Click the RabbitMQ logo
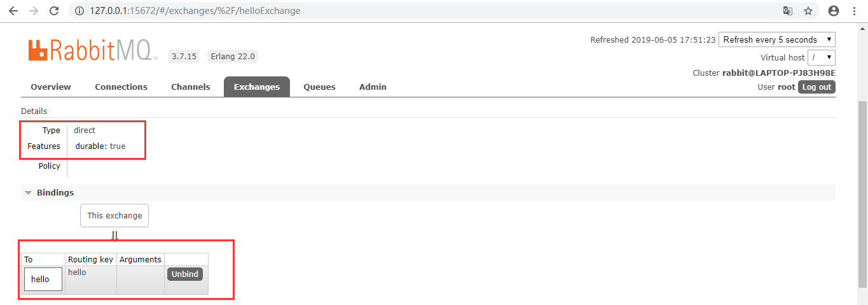 [93, 50]
